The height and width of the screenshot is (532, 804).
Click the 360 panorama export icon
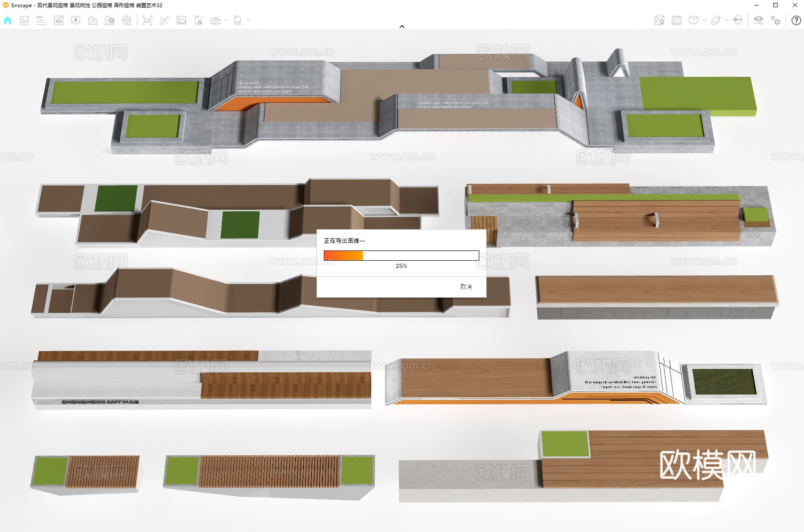tap(215, 21)
